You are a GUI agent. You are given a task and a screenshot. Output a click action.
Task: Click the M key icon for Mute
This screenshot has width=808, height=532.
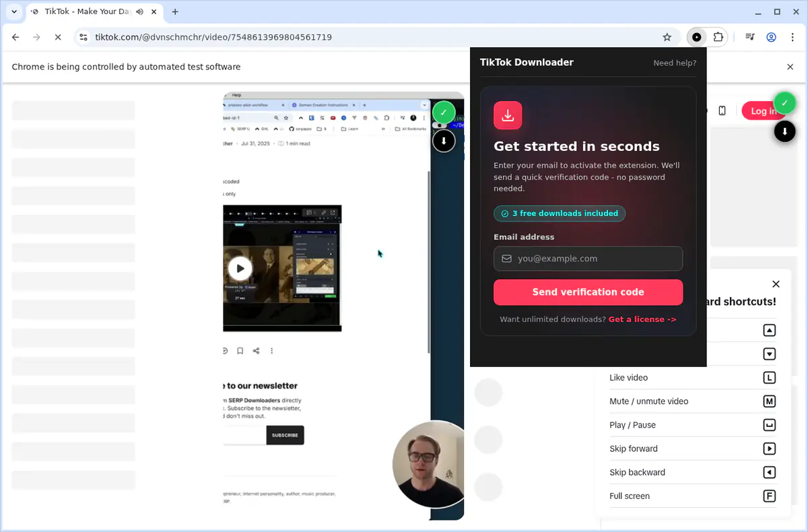click(770, 401)
